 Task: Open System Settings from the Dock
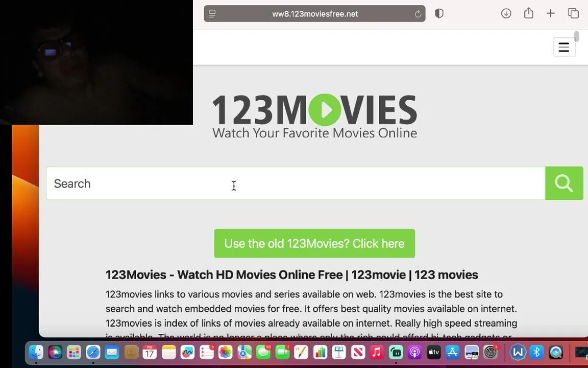491,352
